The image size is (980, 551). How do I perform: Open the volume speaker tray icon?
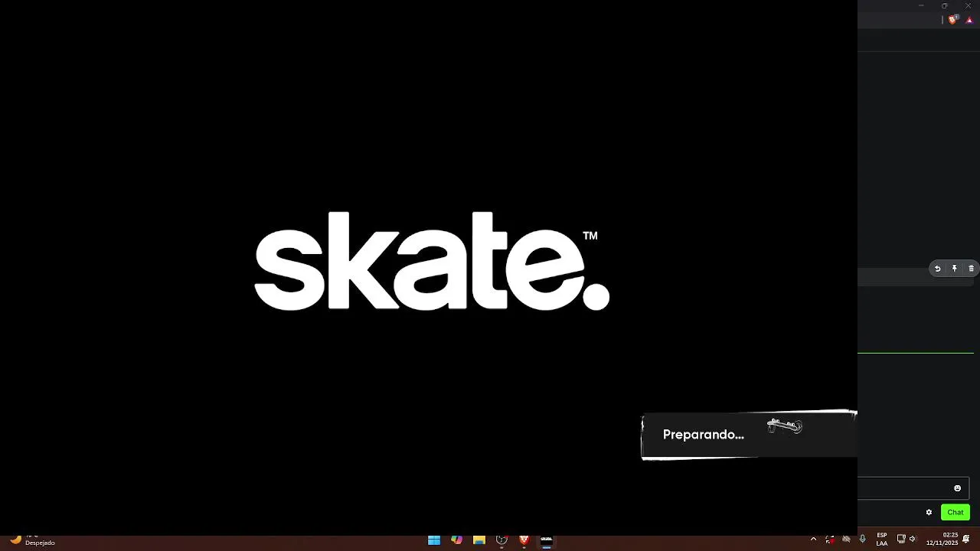[912, 540]
